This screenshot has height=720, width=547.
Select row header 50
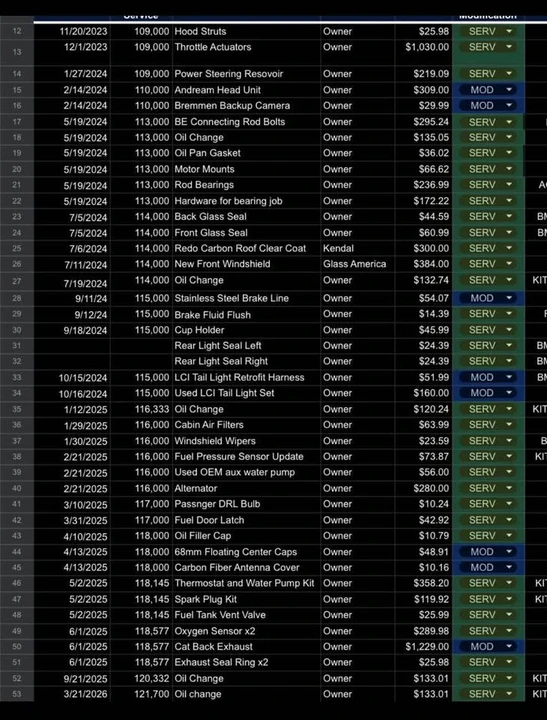click(17, 647)
